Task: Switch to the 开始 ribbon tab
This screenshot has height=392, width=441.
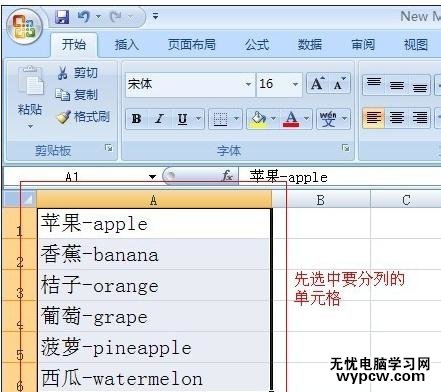Action: [x=74, y=45]
